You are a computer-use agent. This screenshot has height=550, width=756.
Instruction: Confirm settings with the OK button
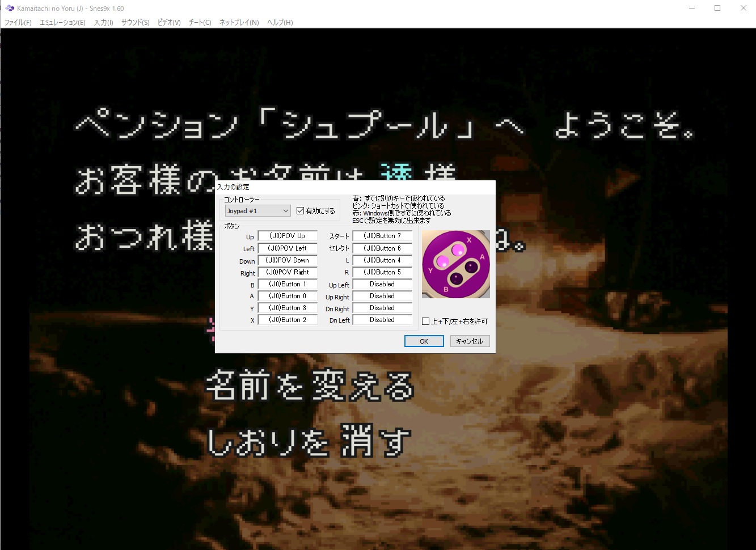click(x=424, y=341)
